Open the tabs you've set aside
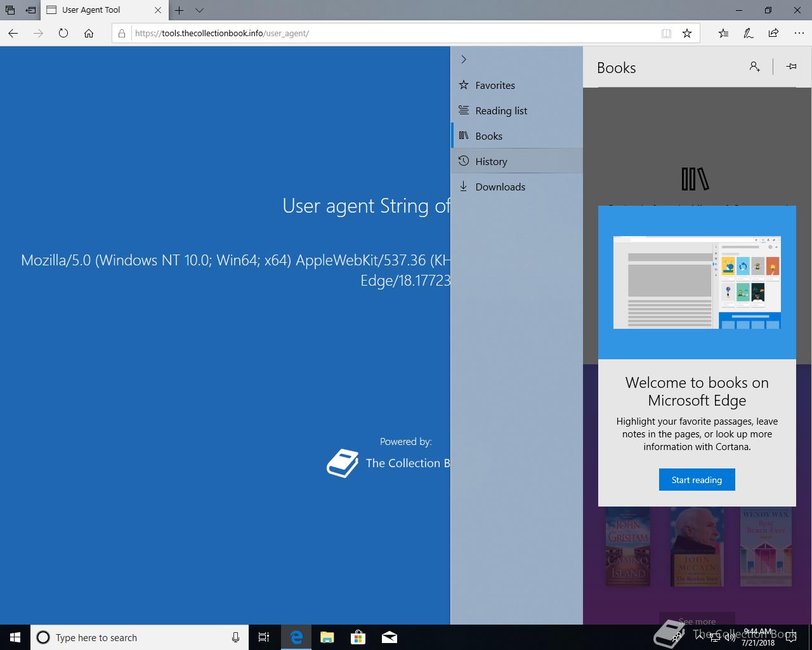The image size is (812, 650). 10,10
